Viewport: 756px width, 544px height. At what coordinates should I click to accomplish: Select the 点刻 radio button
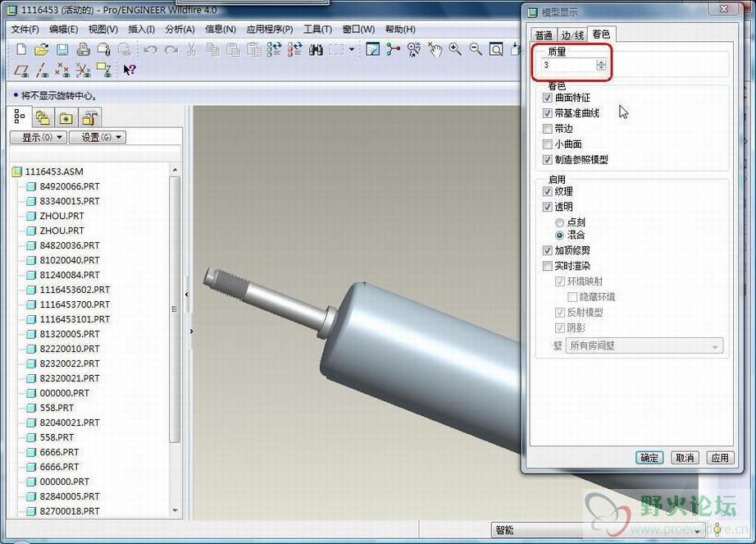[559, 223]
